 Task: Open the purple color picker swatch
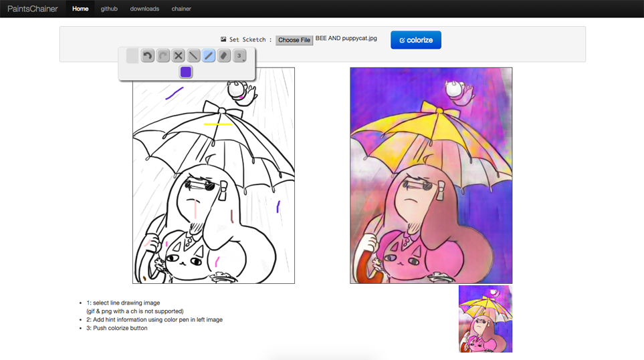point(186,71)
